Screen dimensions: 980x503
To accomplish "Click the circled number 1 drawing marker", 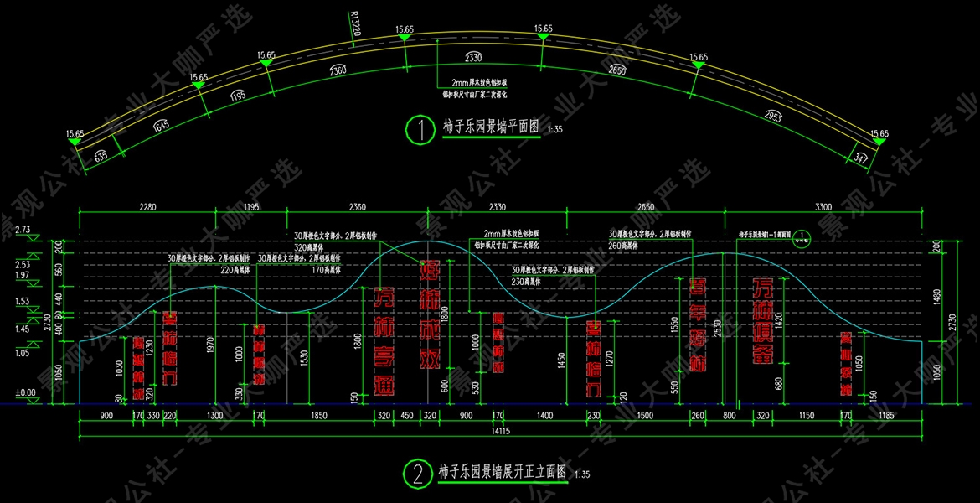I will pyautogui.click(x=417, y=129).
